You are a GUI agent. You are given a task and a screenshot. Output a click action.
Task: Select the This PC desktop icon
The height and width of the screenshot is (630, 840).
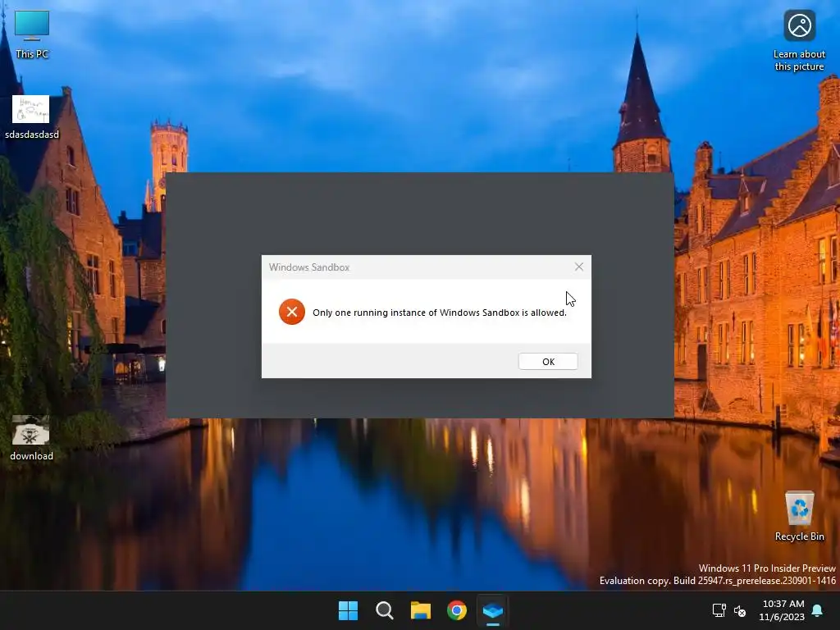click(32, 34)
